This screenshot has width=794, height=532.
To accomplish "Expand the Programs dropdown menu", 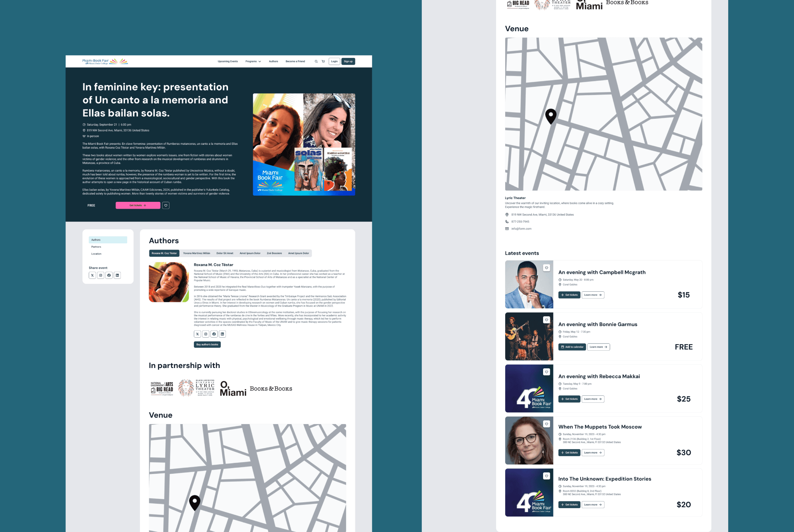I will 253,61.
